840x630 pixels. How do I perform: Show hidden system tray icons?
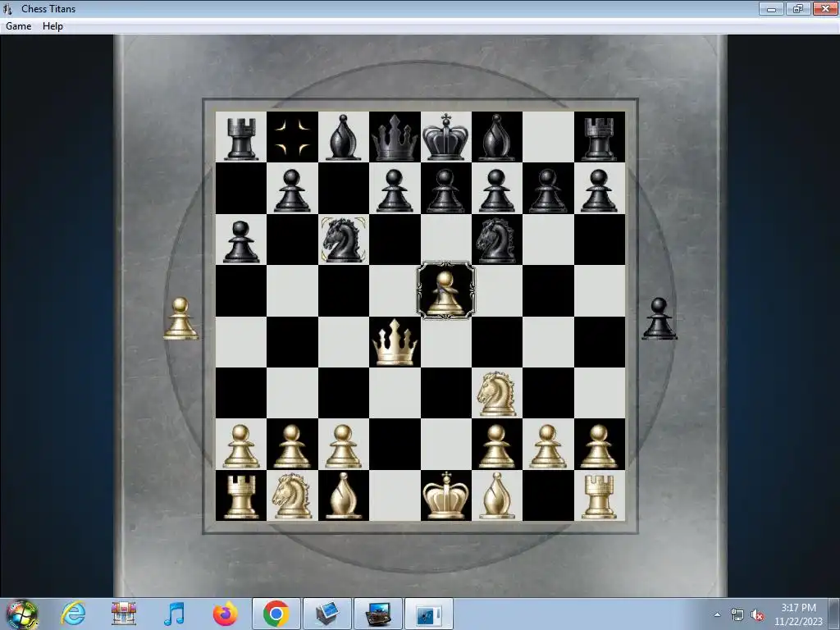[x=717, y=614]
